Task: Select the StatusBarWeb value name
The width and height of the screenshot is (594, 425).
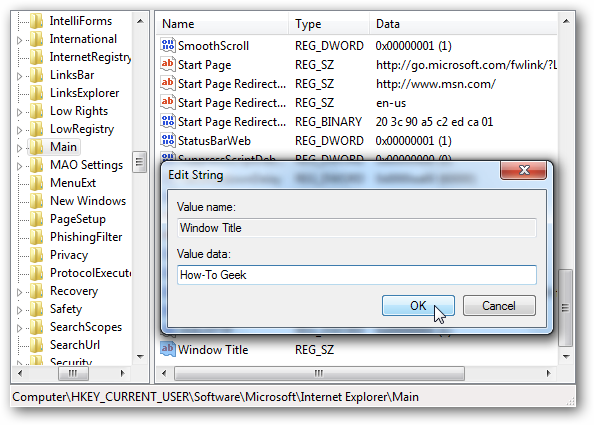Action: tap(214, 141)
